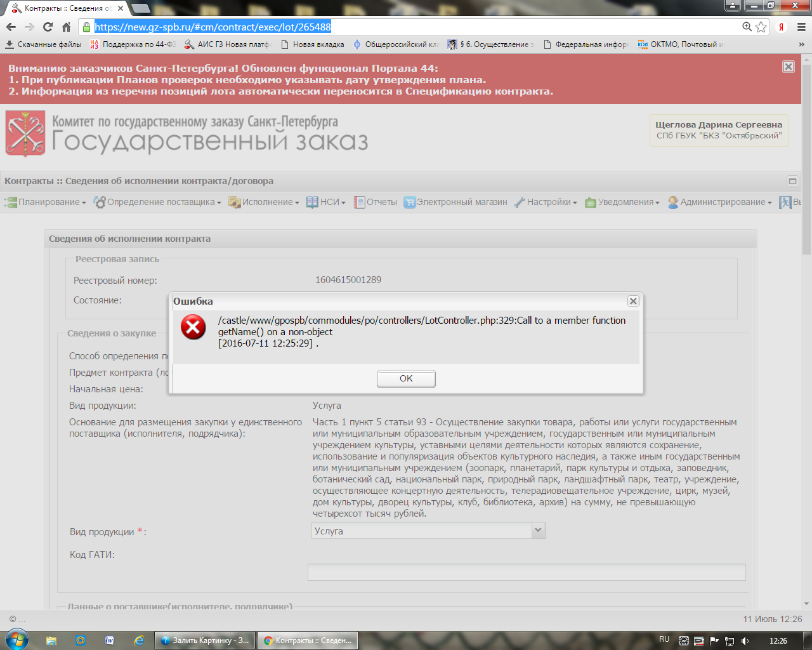Click OK in the error dialog

[x=406, y=379]
